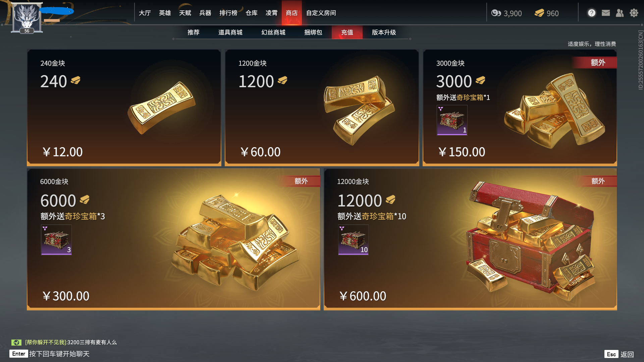This screenshot has width=644, height=362.
Task: Open the mail envelope icon
Action: click(x=606, y=13)
